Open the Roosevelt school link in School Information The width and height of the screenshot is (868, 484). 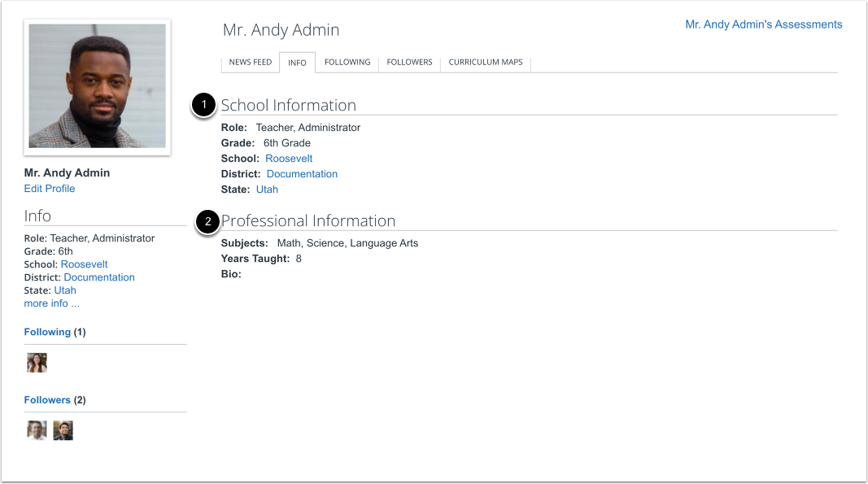289,158
